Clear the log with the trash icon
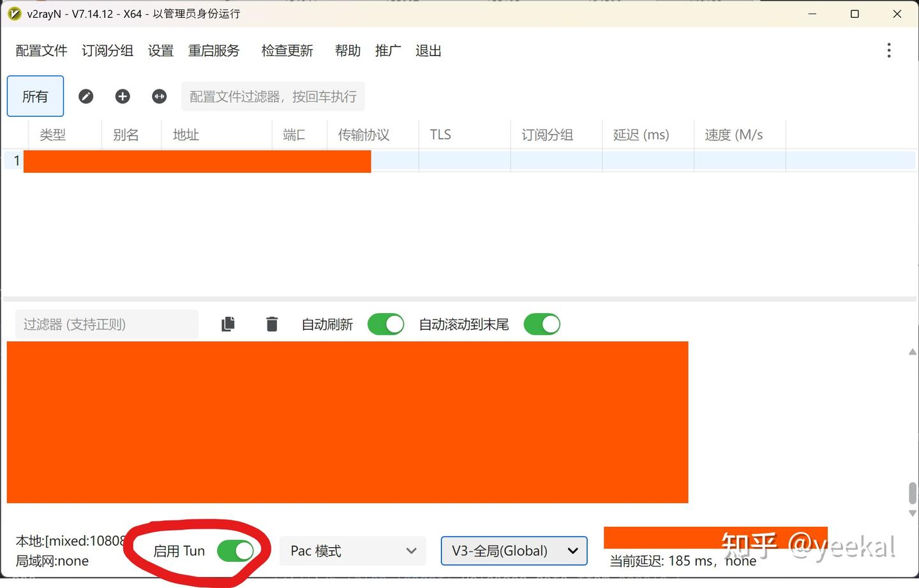 point(272,324)
